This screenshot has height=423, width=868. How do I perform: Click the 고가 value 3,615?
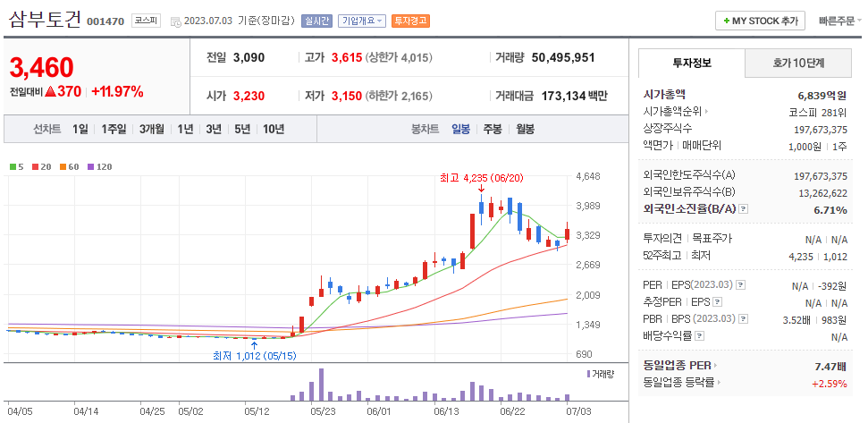347,57
